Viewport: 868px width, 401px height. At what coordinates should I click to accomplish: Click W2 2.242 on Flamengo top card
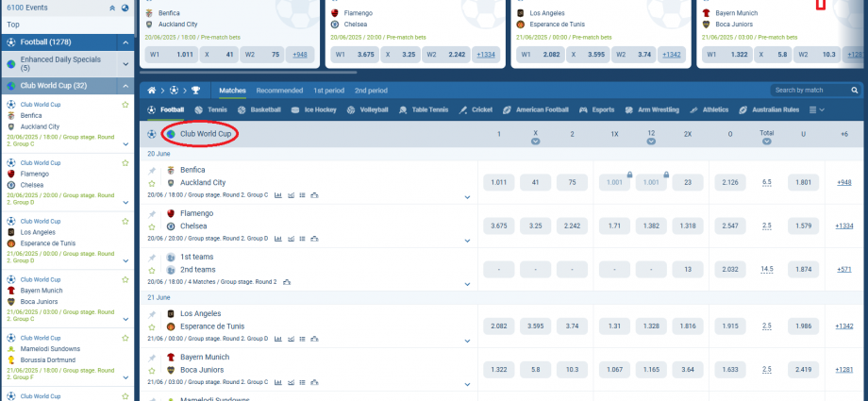(446, 55)
